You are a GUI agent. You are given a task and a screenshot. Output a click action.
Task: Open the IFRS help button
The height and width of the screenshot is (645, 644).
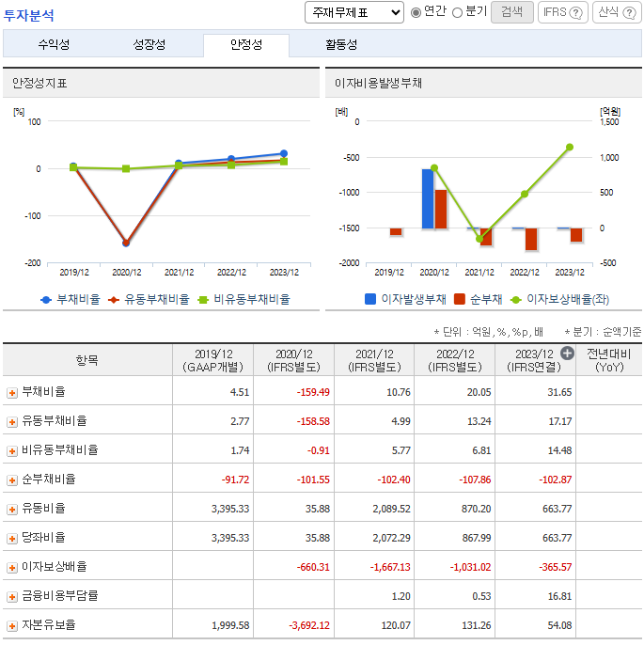(562, 12)
